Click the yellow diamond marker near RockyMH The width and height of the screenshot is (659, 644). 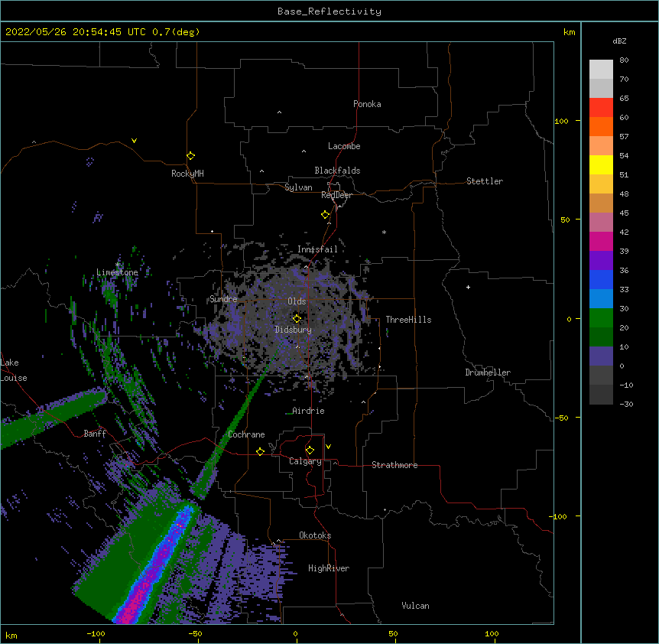[x=191, y=156]
